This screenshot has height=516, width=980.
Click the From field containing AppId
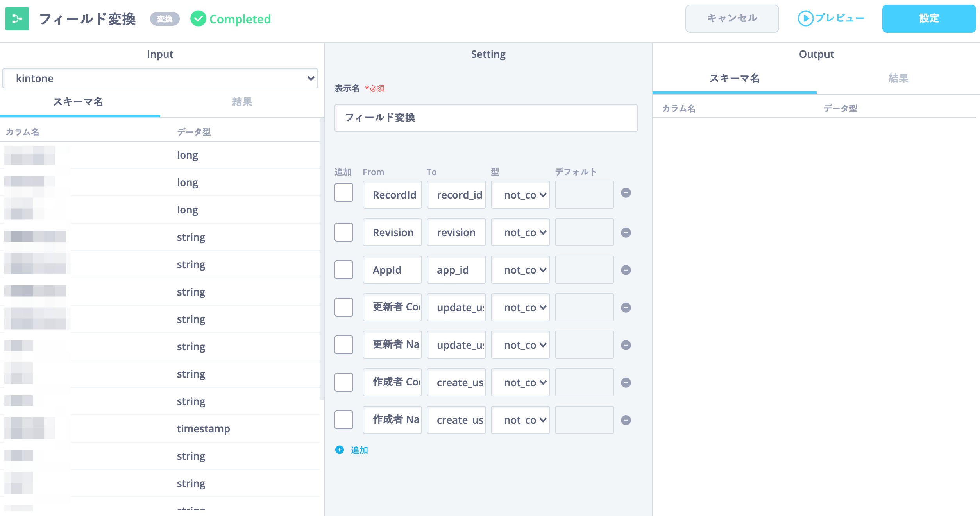392,270
